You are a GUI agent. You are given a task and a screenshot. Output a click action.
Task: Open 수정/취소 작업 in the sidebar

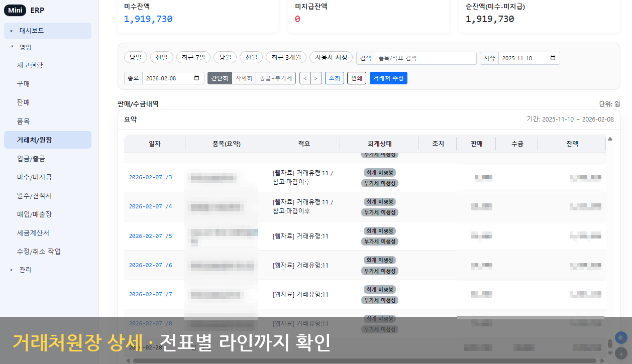pyautogui.click(x=48, y=251)
